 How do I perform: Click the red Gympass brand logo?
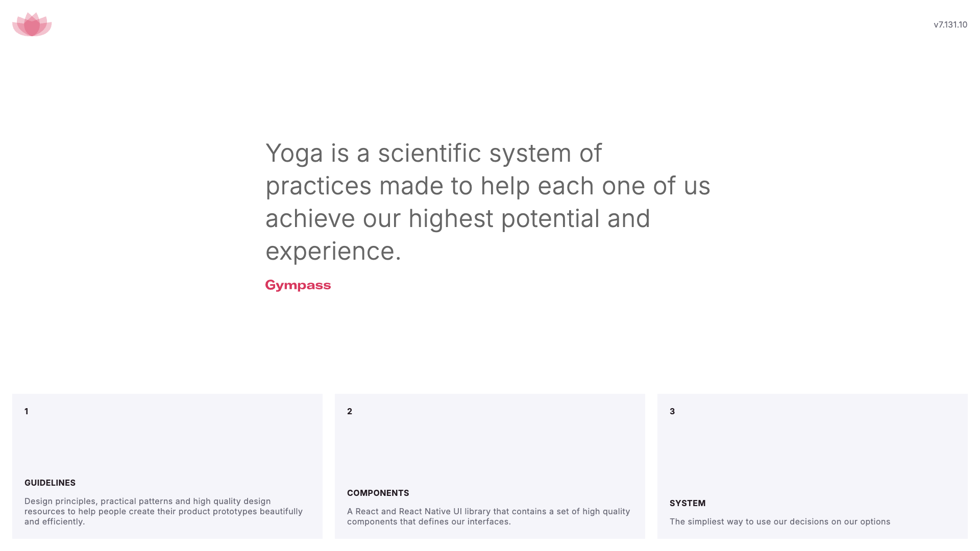[x=298, y=285]
